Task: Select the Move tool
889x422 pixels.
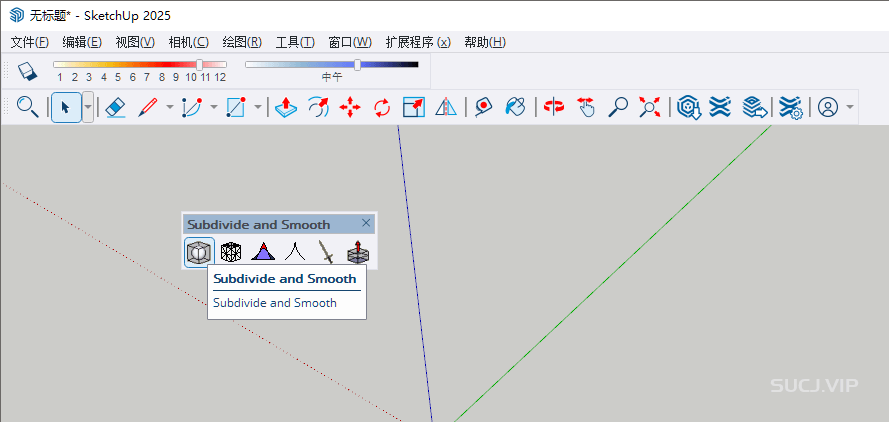Action: (350, 107)
